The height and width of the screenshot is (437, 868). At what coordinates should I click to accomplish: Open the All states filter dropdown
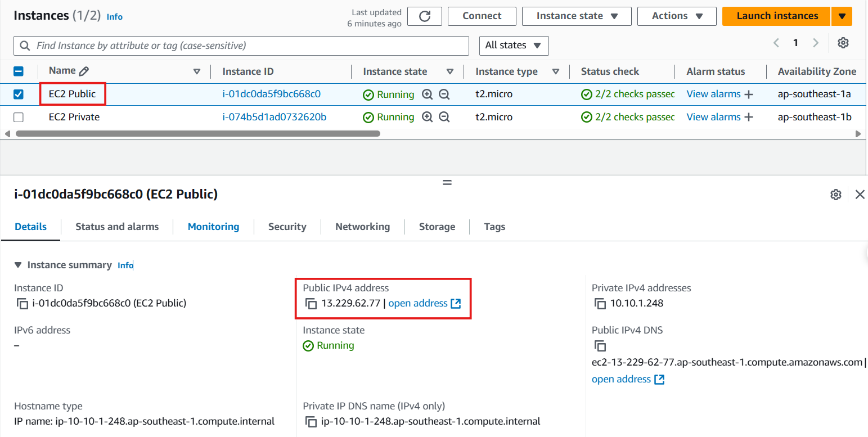point(514,46)
